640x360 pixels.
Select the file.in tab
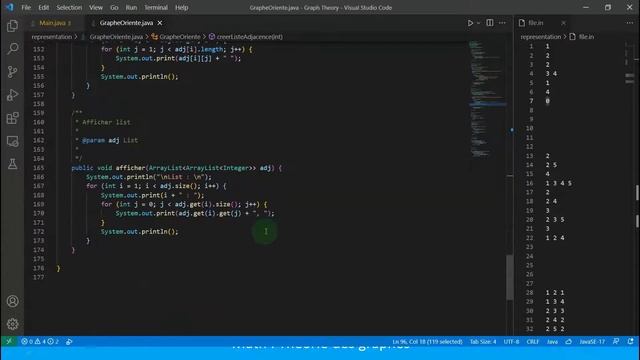point(536,23)
